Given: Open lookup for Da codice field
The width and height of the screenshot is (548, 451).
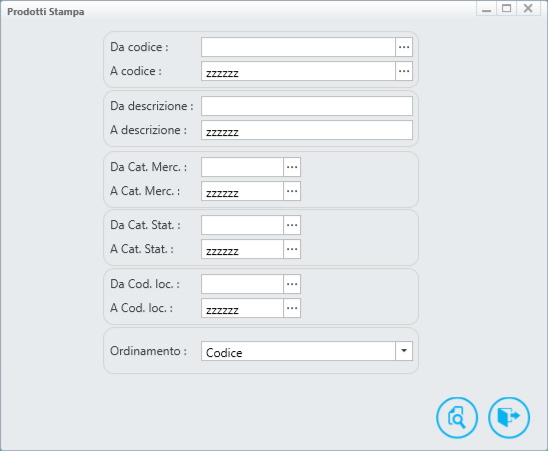Looking at the screenshot, I should [404, 47].
